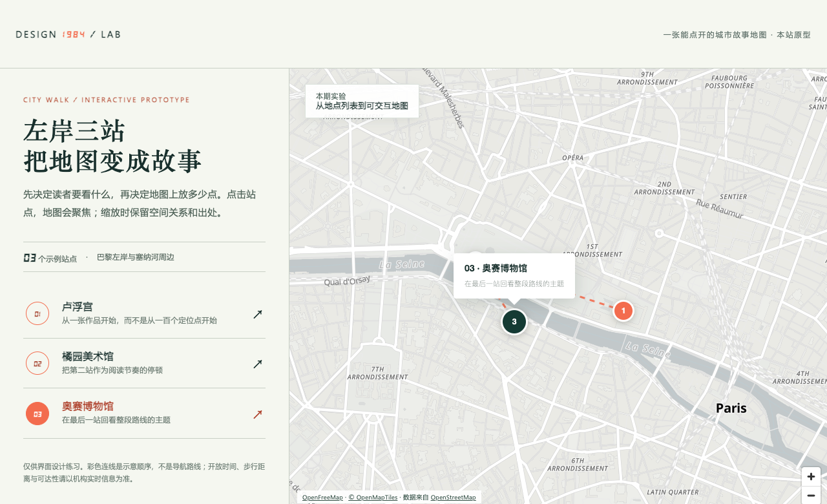The image size is (827, 504).
Task: Click the arrow icon beside 橘园美术馆
Action: pos(258,364)
